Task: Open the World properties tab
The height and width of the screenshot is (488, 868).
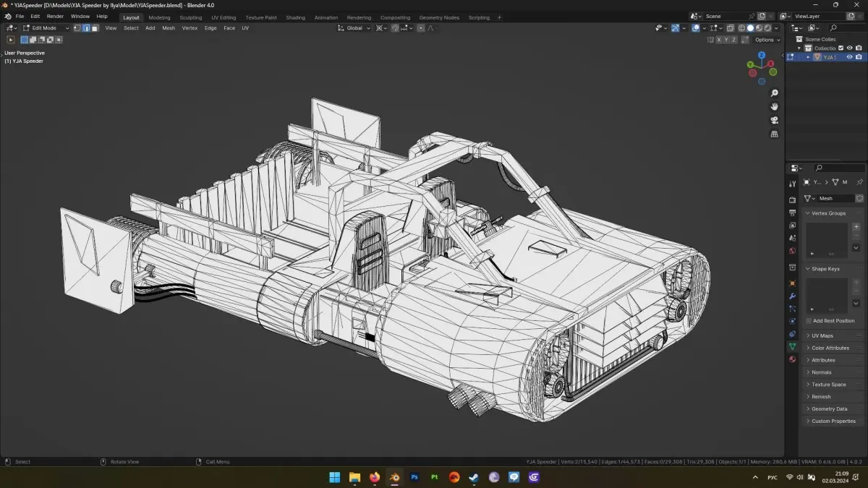Action: (792, 251)
